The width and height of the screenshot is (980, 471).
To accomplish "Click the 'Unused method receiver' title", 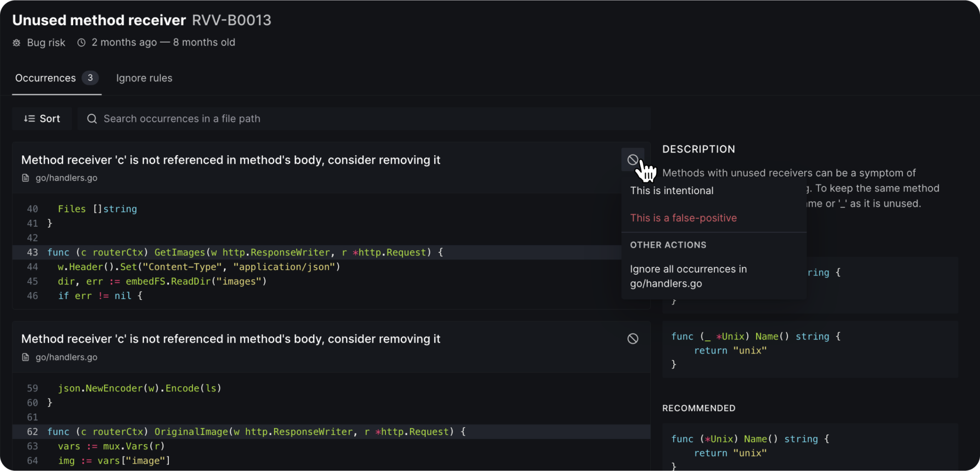I will tap(99, 20).
